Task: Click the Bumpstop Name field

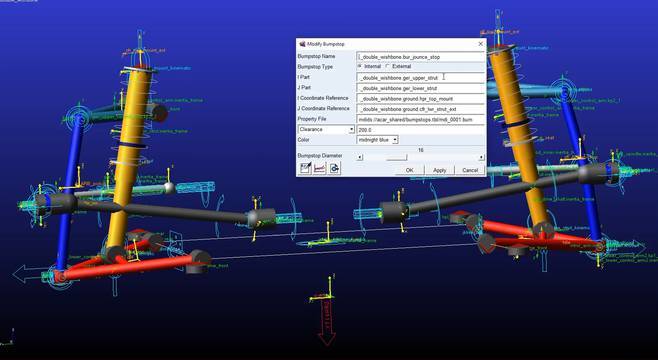Action: pos(420,57)
